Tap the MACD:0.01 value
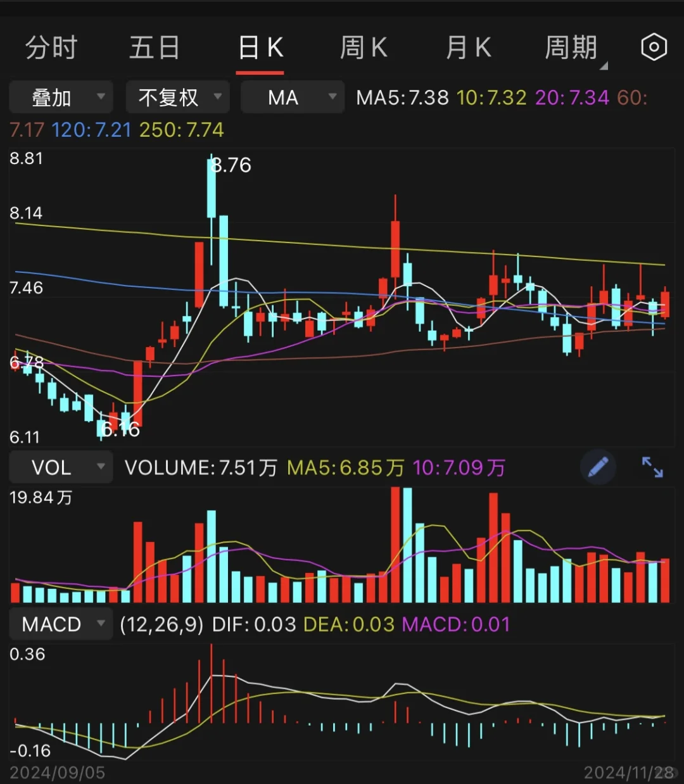 point(456,624)
